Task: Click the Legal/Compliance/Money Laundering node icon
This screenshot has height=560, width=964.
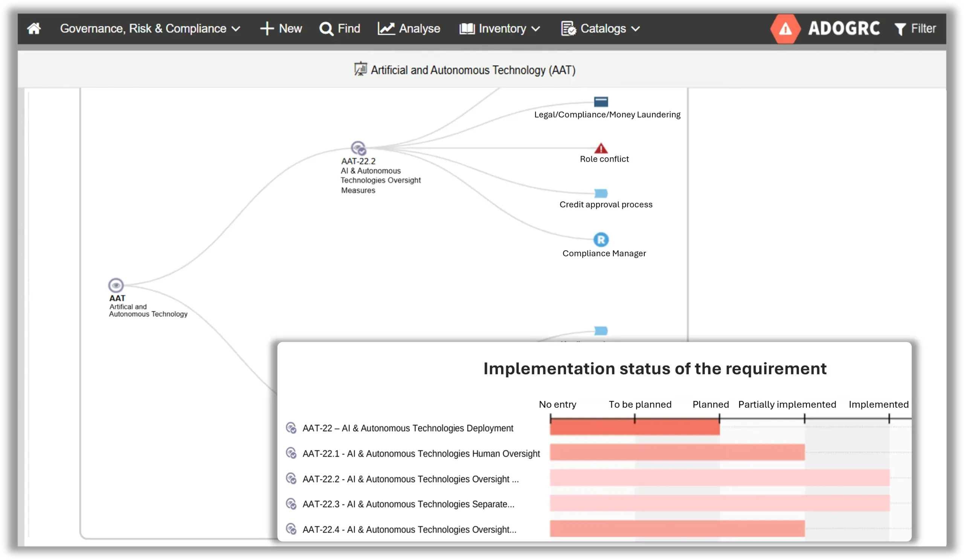Action: tap(601, 102)
